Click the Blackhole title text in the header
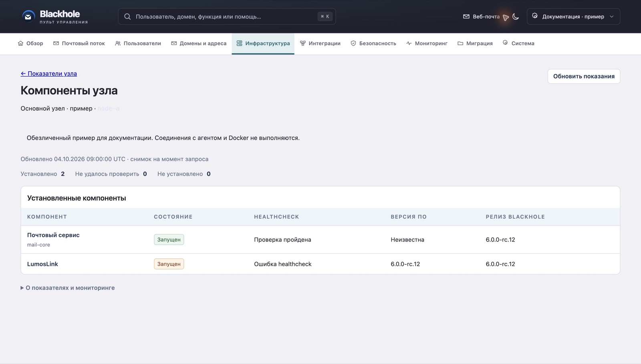 coord(60,14)
